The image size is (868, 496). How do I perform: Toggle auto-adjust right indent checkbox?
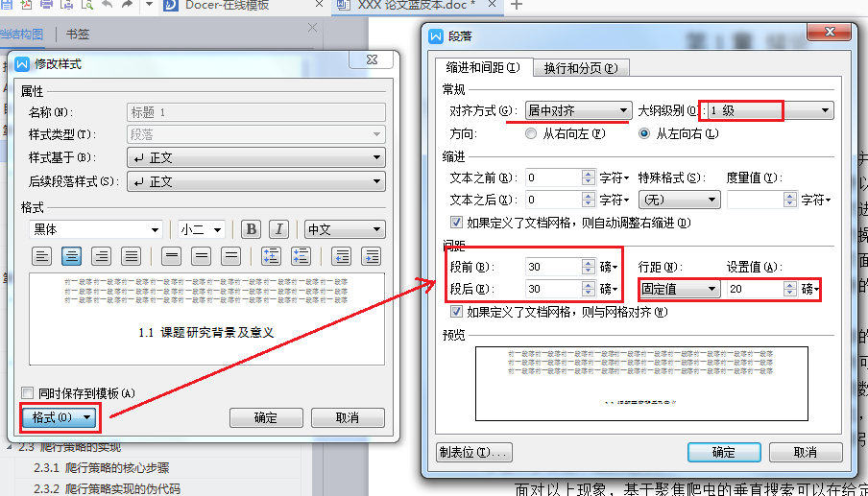pyautogui.click(x=456, y=223)
